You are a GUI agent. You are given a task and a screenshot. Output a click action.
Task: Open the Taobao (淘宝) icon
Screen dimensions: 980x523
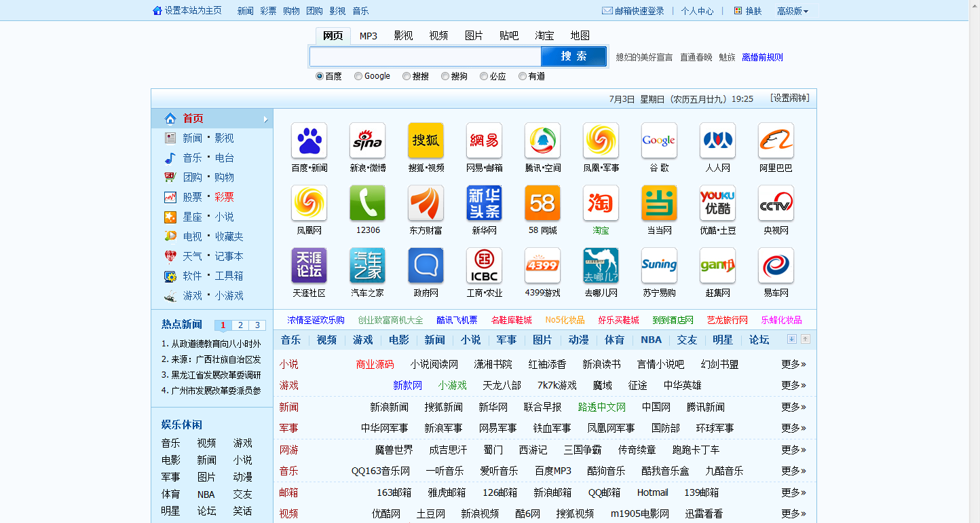tap(601, 203)
